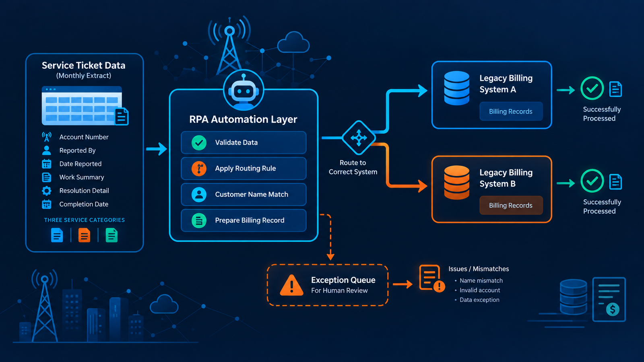Click the 'Route to Correct System' label
This screenshot has height=362, width=644.
pos(353,167)
